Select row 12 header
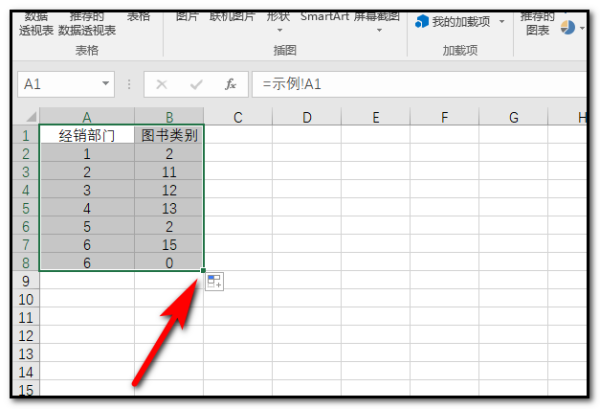Screen dimensions: 600x409 26,336
